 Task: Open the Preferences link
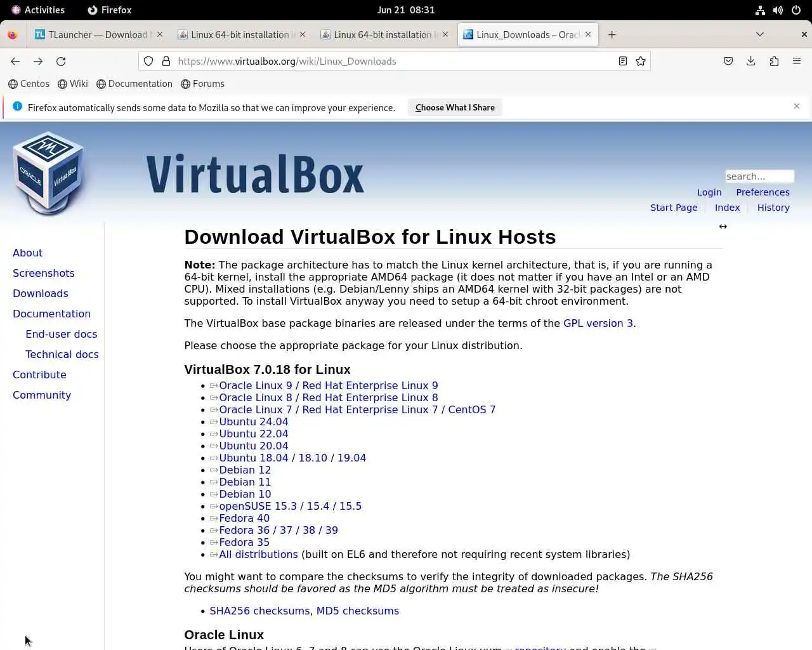pyautogui.click(x=763, y=192)
